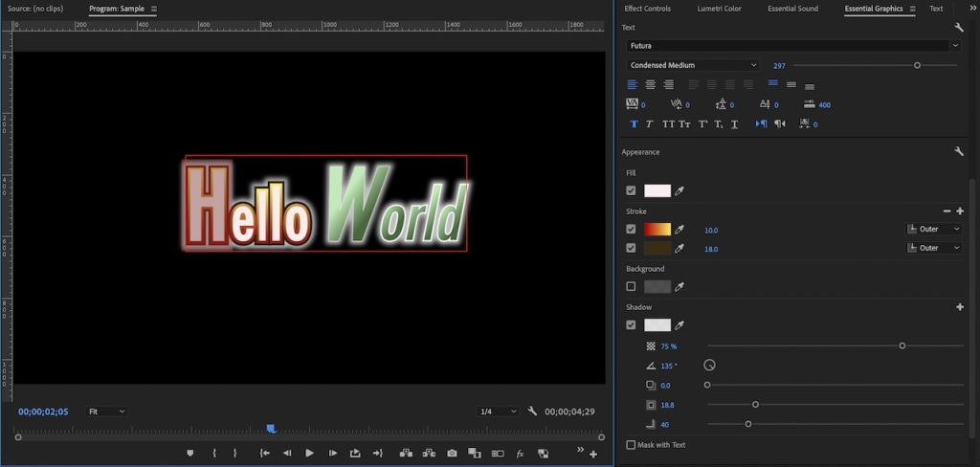Viewport: 980px width, 467px height.
Task: Click the Fill color eyedropper
Action: pyautogui.click(x=680, y=191)
